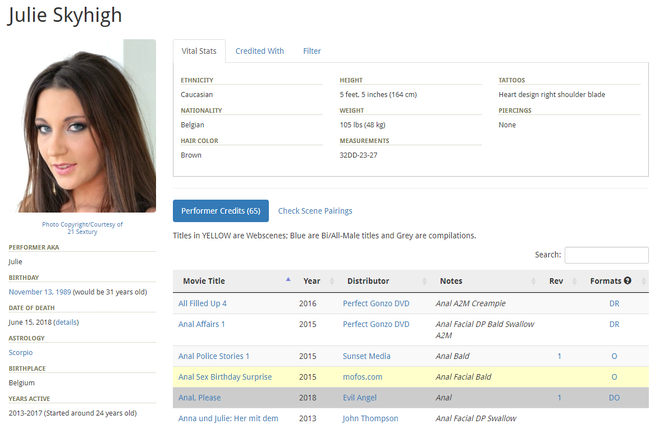Select the 2013-2017 years active text
650x424 pixels.
(73, 413)
